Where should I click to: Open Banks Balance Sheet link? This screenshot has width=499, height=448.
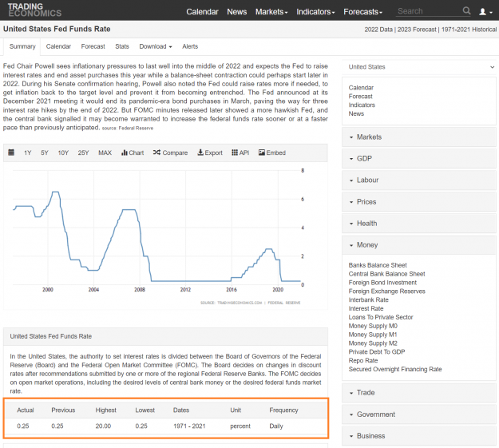[x=378, y=265]
